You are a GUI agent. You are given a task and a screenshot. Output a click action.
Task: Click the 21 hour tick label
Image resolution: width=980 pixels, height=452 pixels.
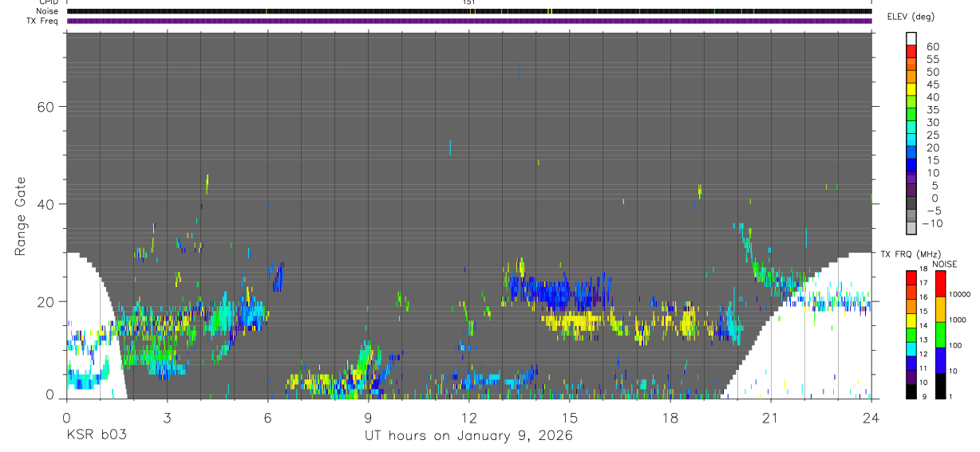point(771,417)
